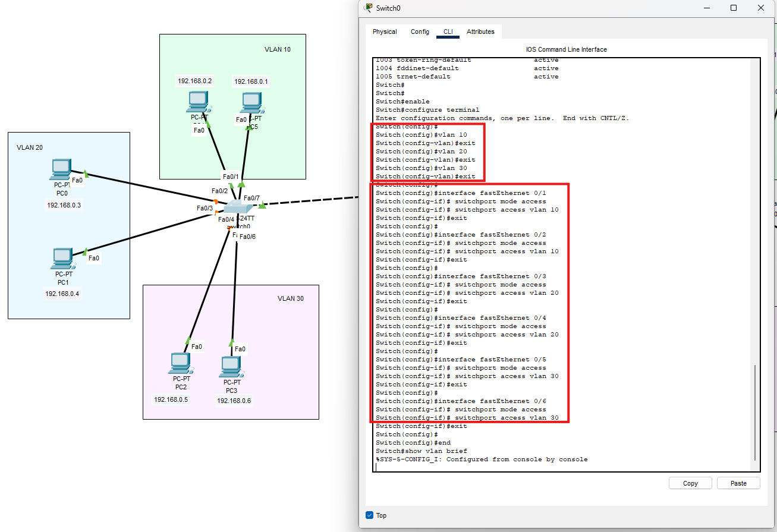Switch to the Config tab

[x=420, y=32]
